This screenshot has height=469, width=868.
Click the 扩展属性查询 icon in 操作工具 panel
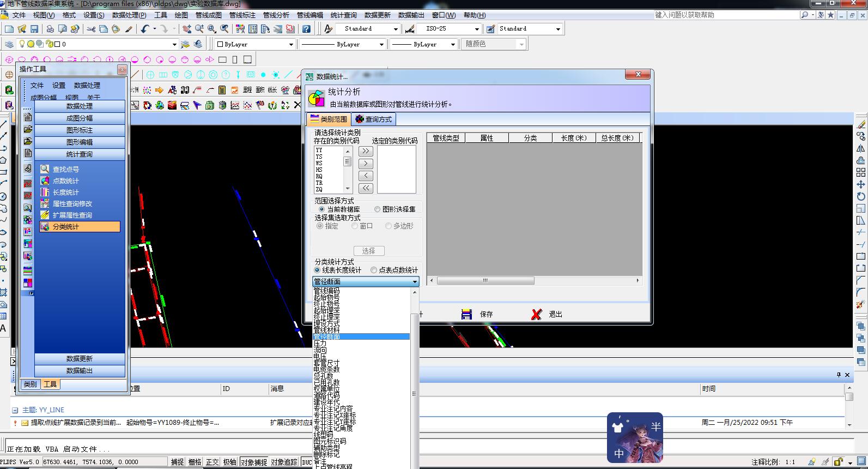(45, 215)
